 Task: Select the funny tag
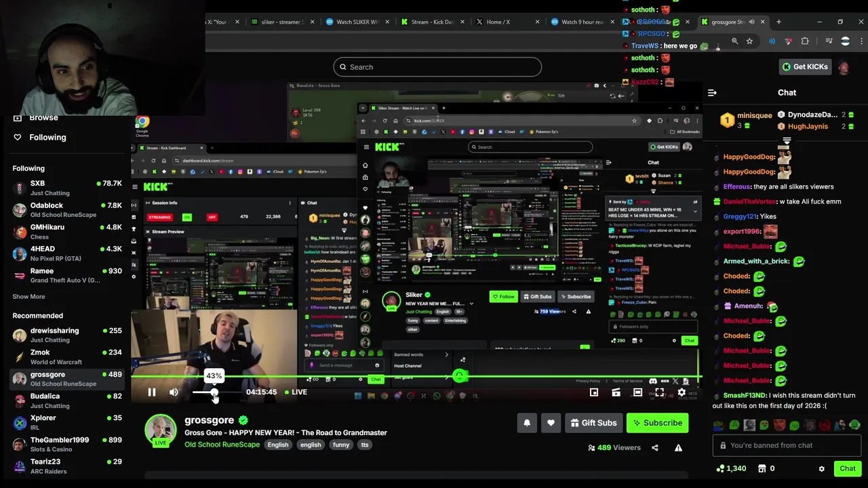click(x=341, y=445)
